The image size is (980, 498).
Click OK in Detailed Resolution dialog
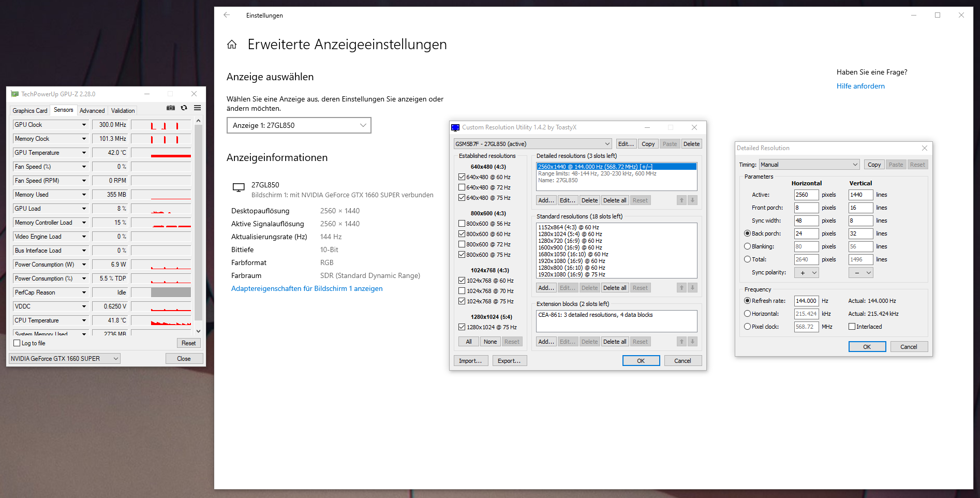tap(867, 347)
